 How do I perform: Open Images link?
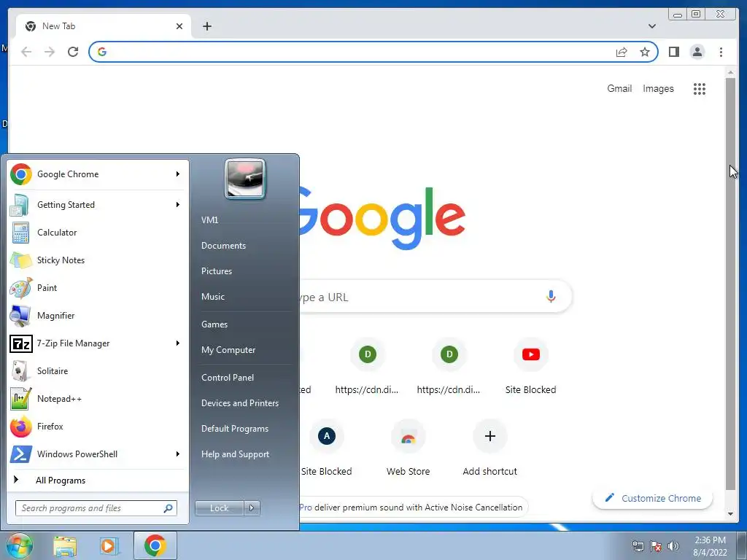pos(658,88)
